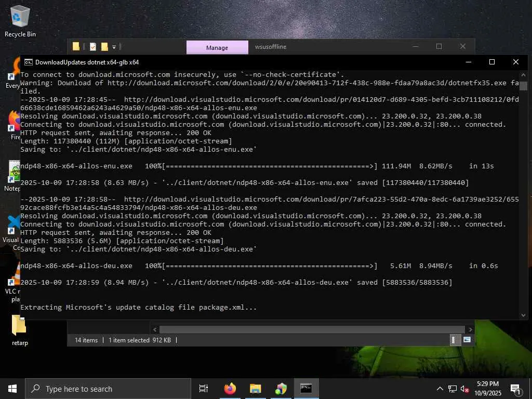
Task: Click the Properties checkmark icon in Explorer quick access
Action: 93,47
